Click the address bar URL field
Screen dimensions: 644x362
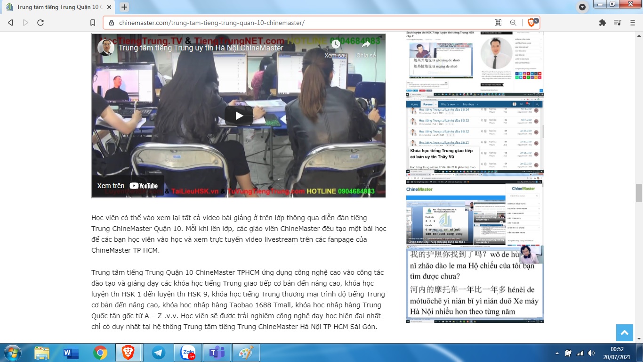tap(301, 23)
